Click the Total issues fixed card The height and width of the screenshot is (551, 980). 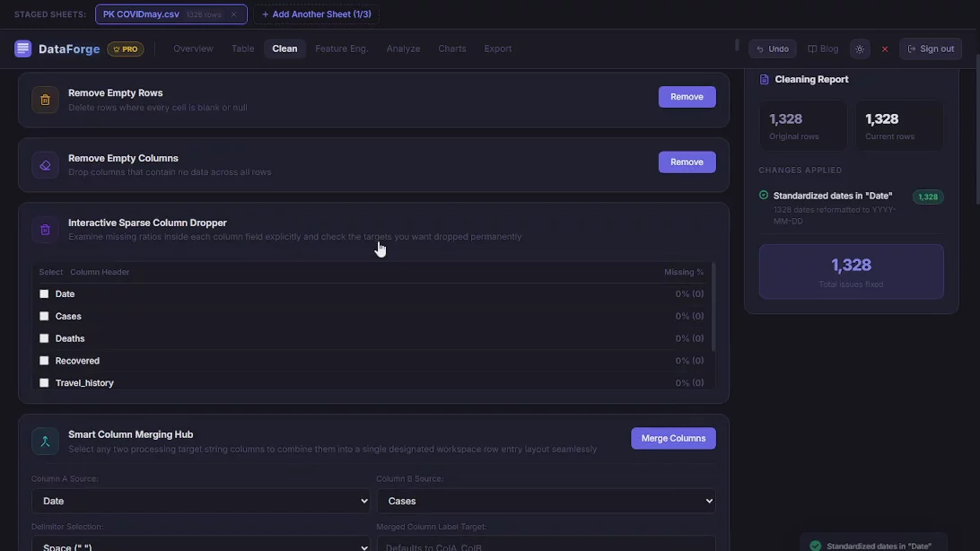852,272
